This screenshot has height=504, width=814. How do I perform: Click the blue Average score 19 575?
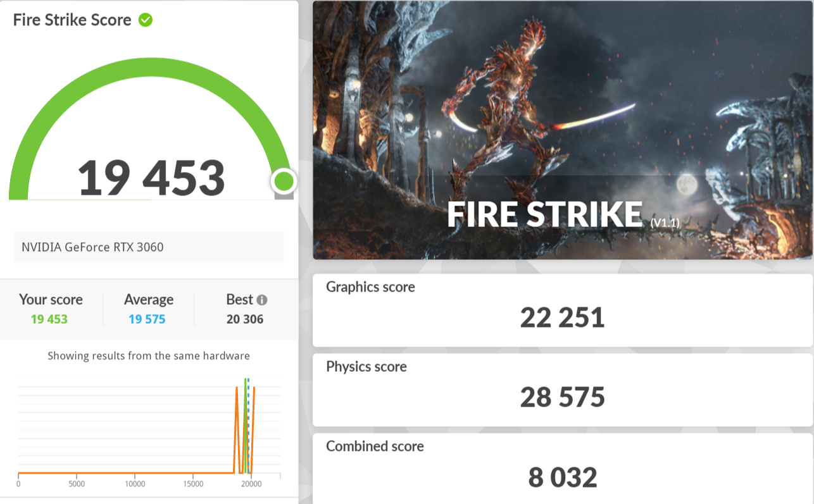147,319
